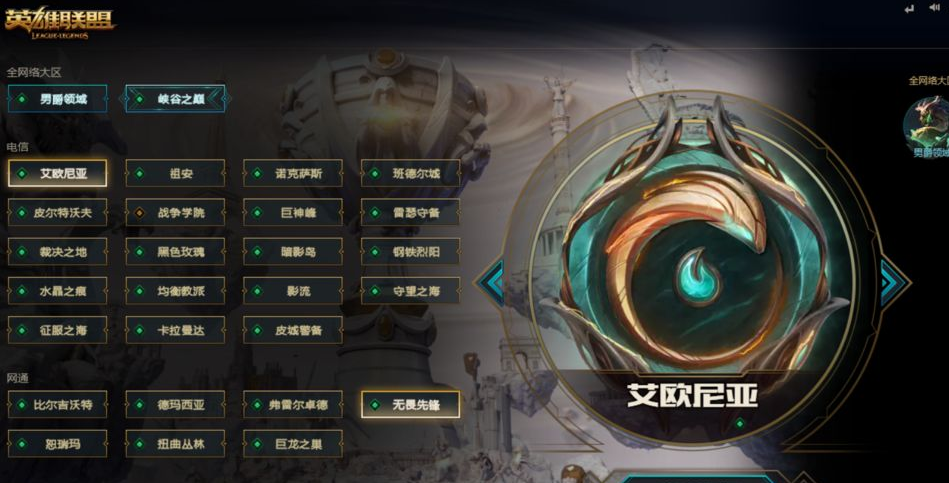Choose the 比尔吉沃特 server under 网通

(x=57, y=404)
